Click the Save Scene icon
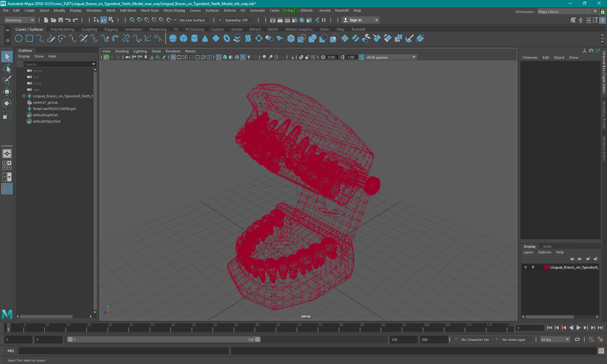Viewport: 607px width, 364px height. tap(61, 20)
